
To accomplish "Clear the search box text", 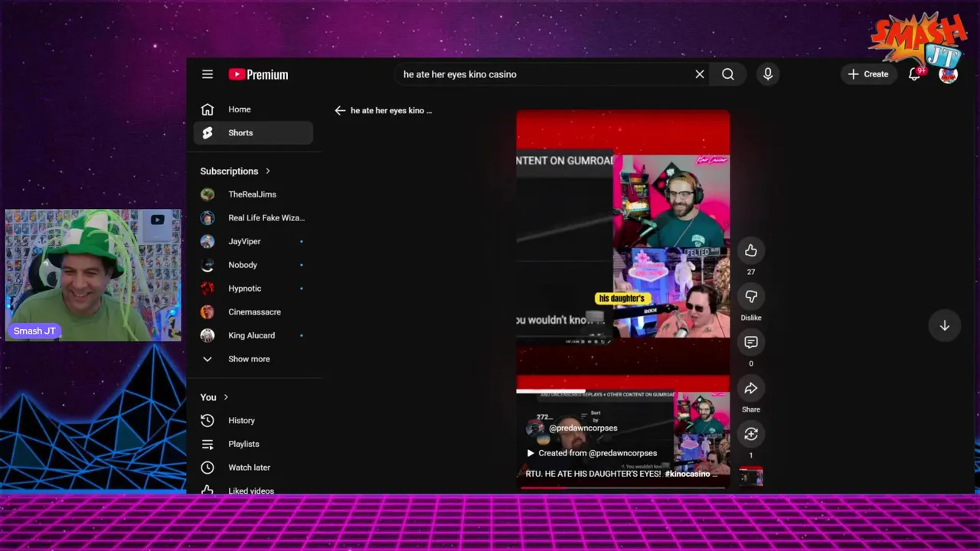I will tap(699, 74).
